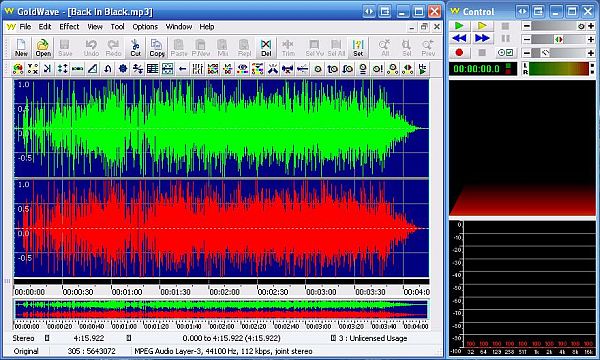Click the left-arrow reverse effect icon
Screen dimensions: 600x360
[x=183, y=69]
